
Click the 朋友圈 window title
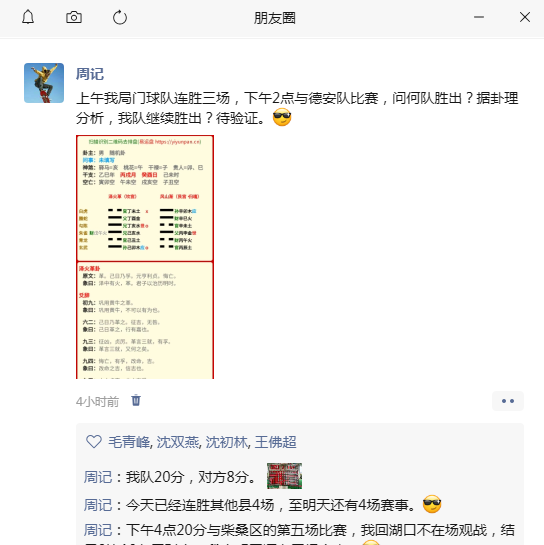click(275, 18)
